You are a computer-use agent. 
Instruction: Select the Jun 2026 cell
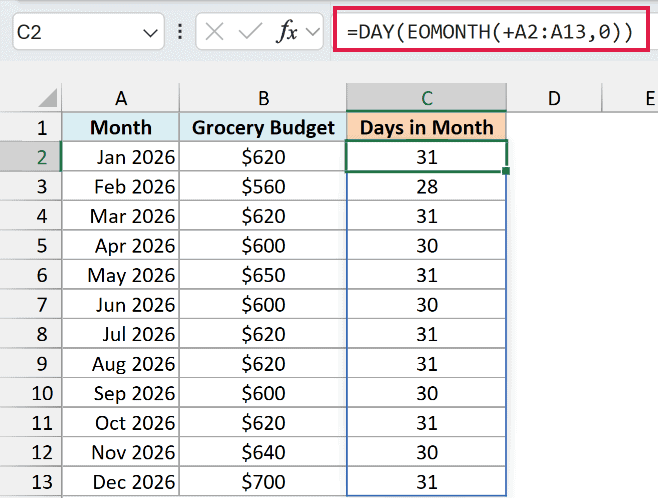click(120, 304)
